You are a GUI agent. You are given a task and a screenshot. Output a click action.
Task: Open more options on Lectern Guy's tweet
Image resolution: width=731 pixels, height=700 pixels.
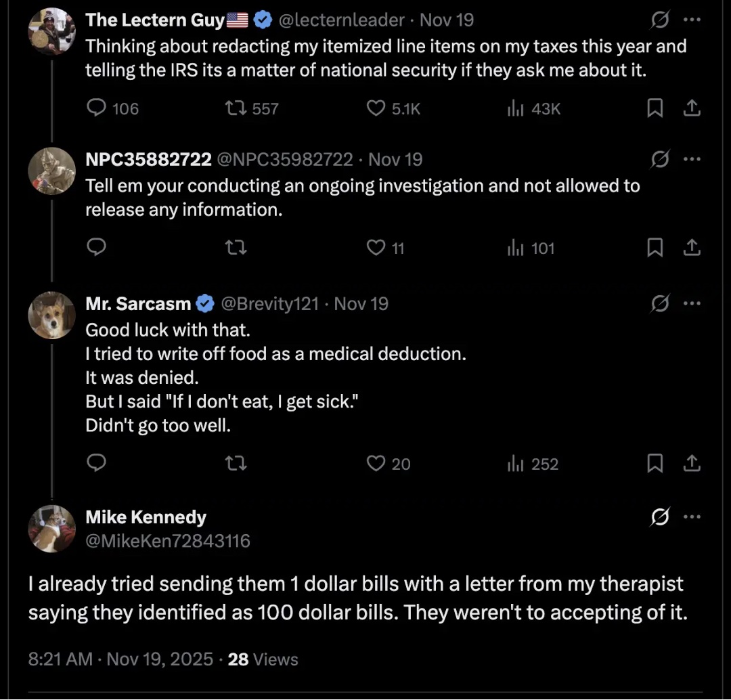(691, 20)
